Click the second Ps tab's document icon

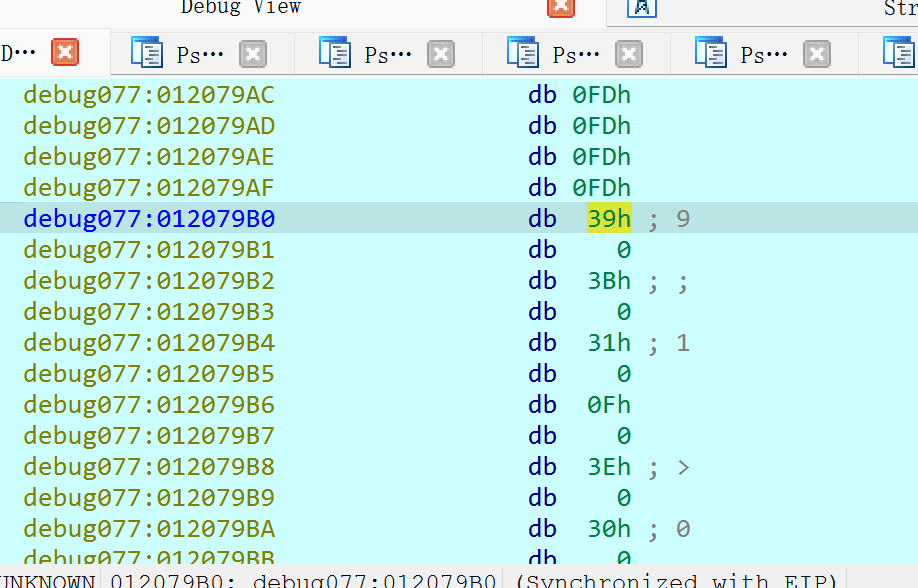tap(335, 53)
